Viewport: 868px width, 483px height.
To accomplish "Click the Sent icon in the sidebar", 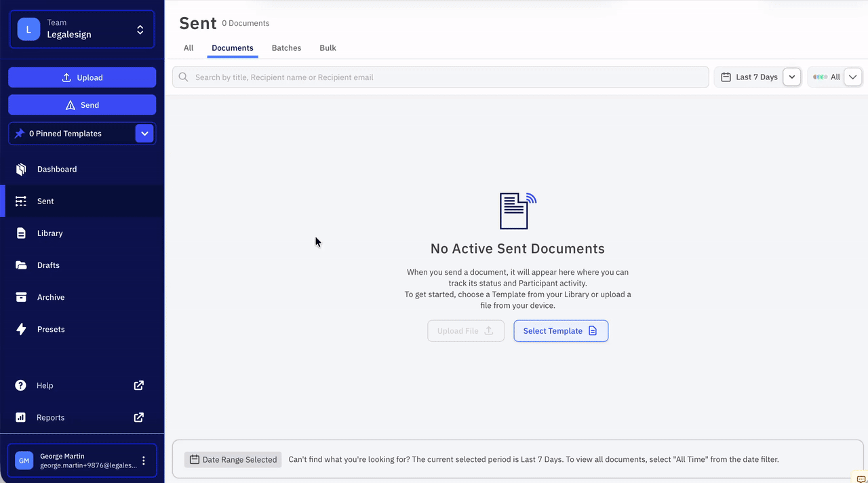I will pos(20,201).
